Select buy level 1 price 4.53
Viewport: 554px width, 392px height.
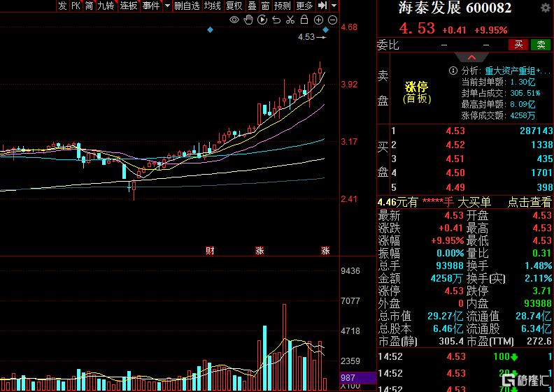[x=455, y=131]
